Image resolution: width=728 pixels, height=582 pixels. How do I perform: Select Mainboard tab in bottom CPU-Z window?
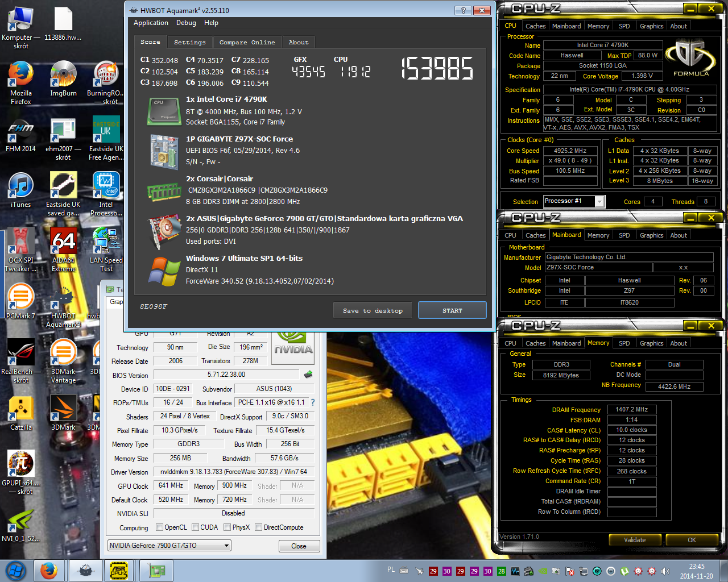pos(566,343)
